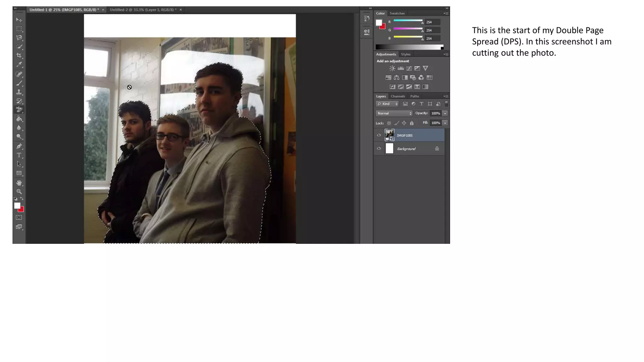The width and height of the screenshot is (644, 362).
Task: Select the Clone Stamp tool
Action: coord(19,92)
